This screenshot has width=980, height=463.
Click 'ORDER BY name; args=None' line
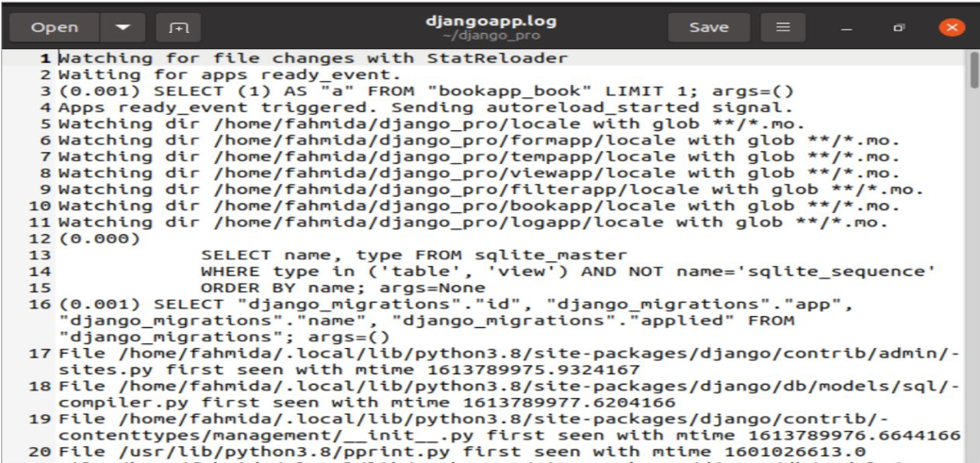[x=343, y=288]
